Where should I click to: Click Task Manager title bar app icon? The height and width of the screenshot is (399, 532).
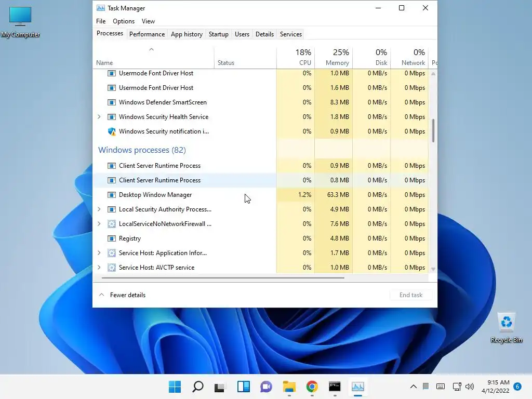(x=100, y=8)
